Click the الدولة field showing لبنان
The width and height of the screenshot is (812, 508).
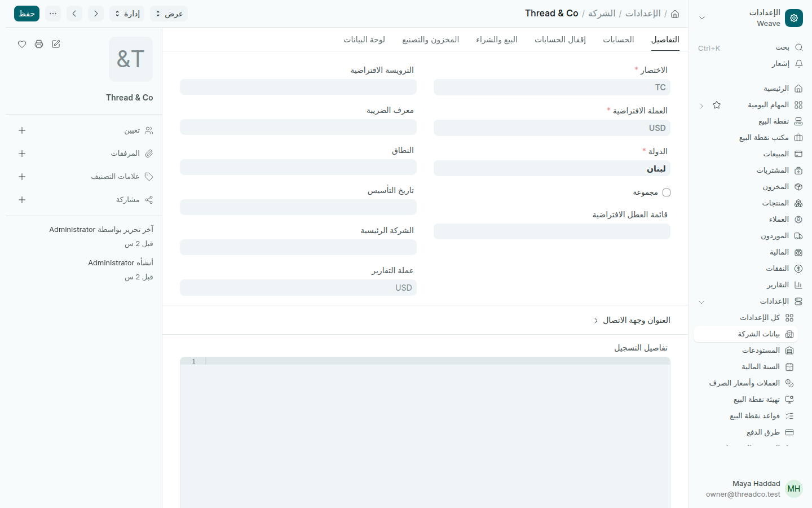pos(552,168)
